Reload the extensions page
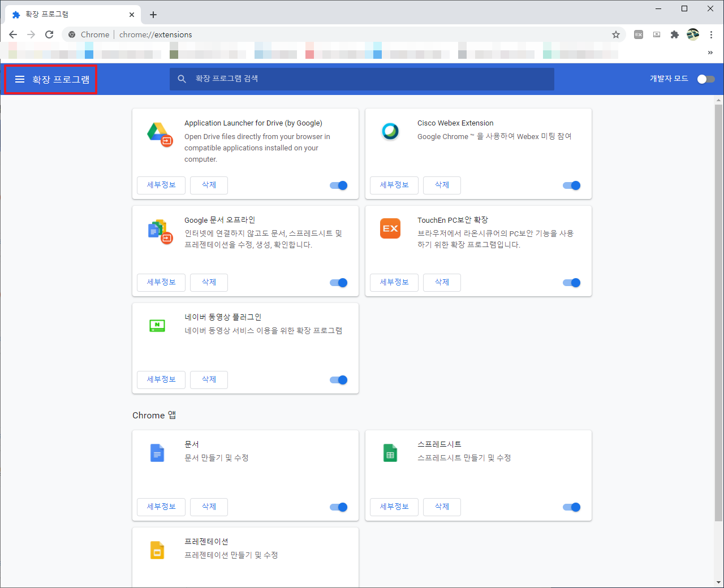 click(x=49, y=34)
